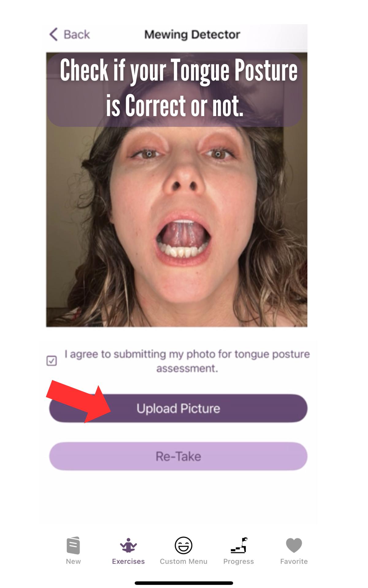Click the Re-Take button
This screenshot has height=588, width=368.
pyautogui.click(x=178, y=456)
